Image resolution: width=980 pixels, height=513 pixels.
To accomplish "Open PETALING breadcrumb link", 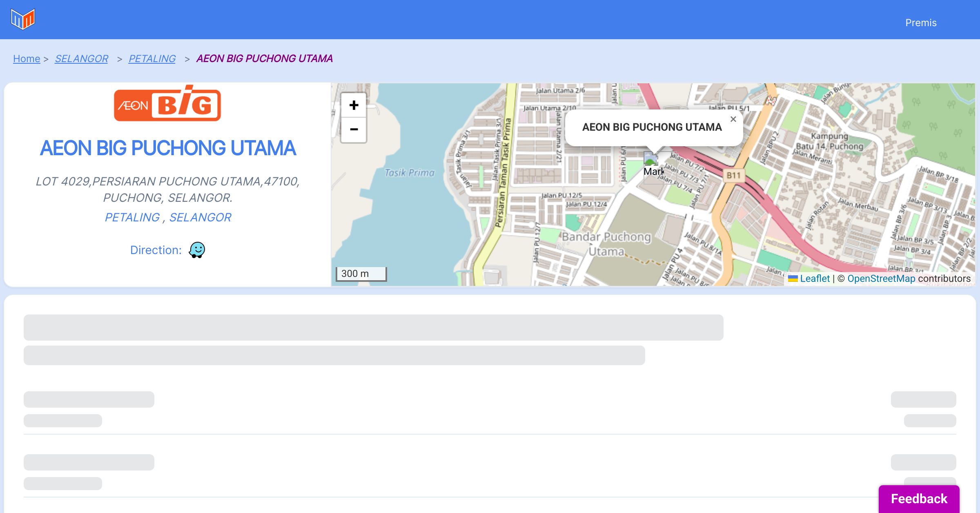I will click(x=152, y=59).
